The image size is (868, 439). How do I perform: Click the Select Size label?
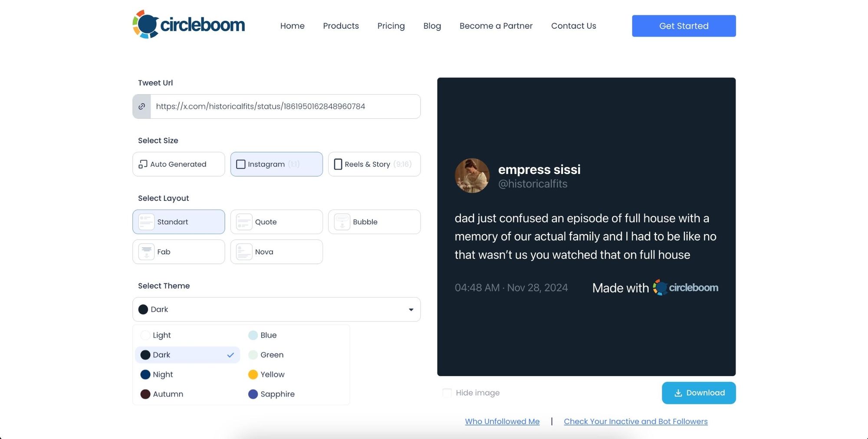pos(158,141)
